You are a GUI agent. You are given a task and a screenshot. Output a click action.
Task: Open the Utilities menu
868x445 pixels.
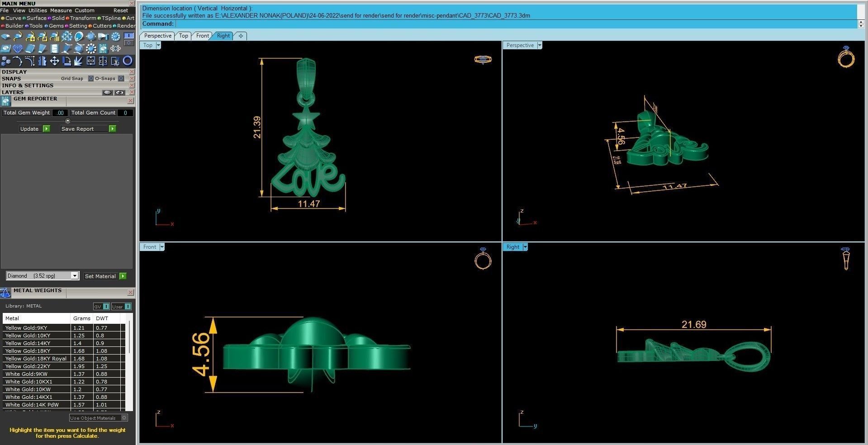(38, 10)
